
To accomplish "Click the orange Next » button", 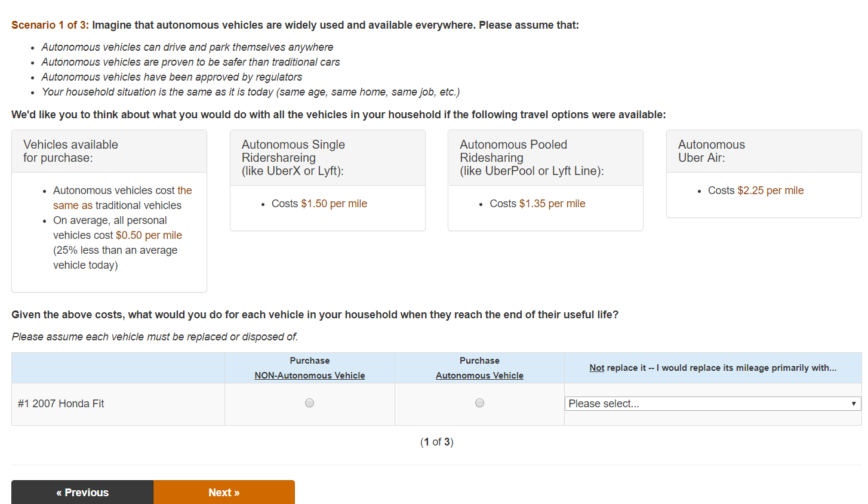I will coord(224,492).
